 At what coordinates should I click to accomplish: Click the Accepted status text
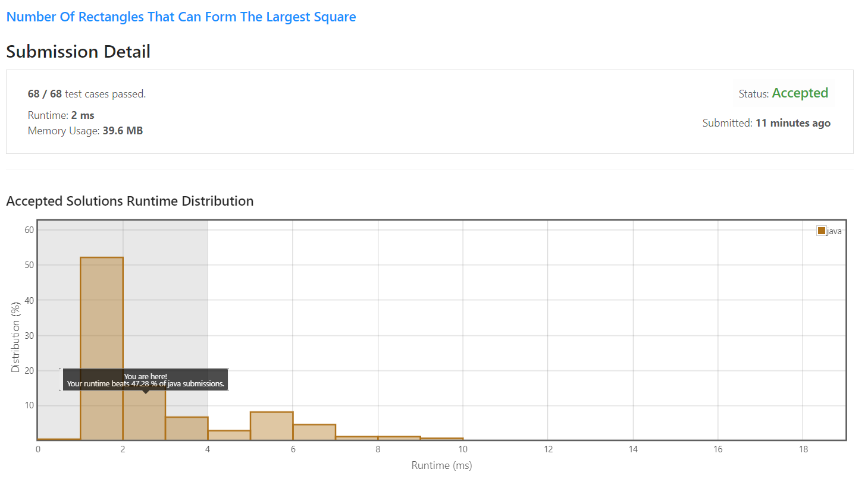coord(800,93)
